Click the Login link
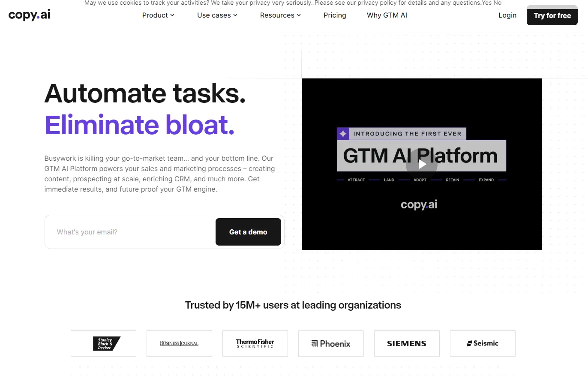This screenshot has width=588, height=378. point(507,15)
